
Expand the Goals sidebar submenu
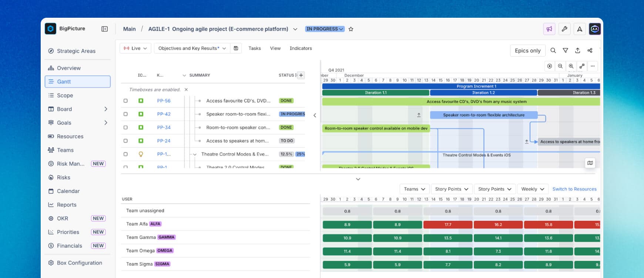[x=106, y=123]
